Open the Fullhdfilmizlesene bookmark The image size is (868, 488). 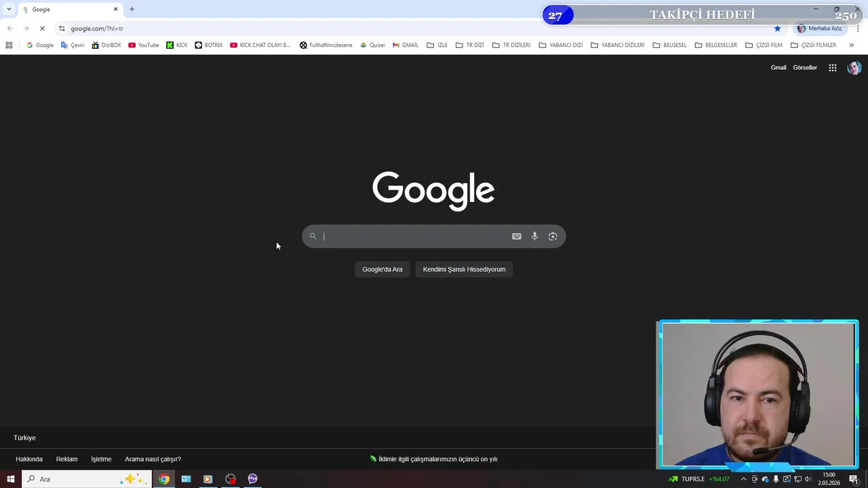coord(326,45)
